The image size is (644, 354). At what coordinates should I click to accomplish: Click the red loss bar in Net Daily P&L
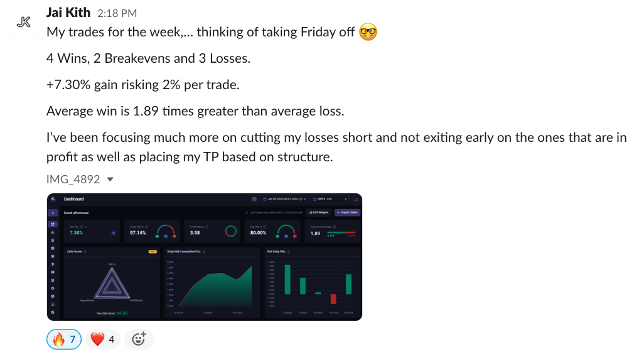click(x=333, y=298)
